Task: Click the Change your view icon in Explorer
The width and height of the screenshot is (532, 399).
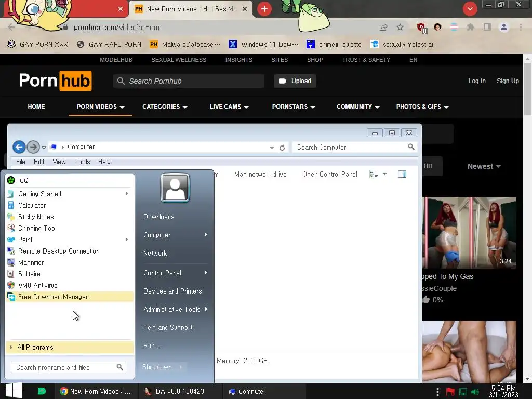Action: click(374, 175)
